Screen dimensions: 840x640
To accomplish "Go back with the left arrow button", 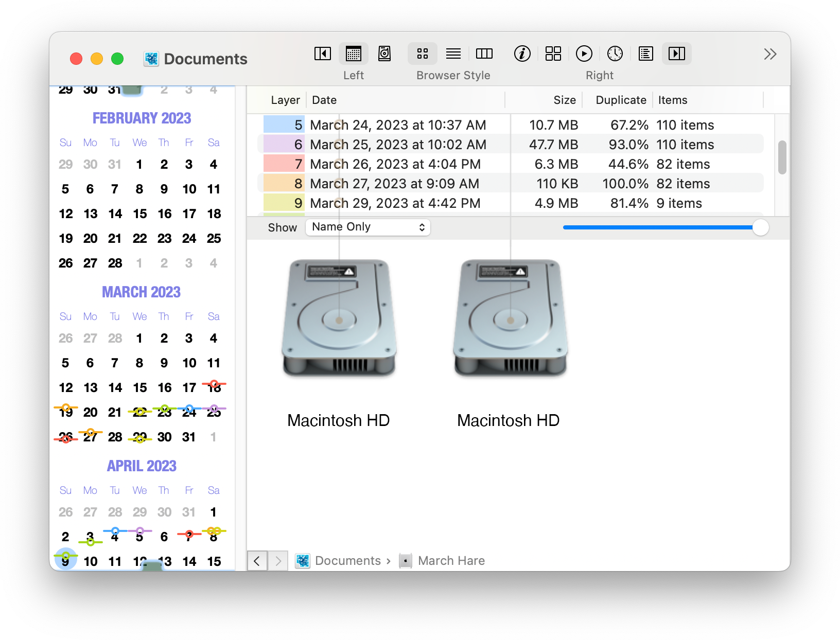I will [x=257, y=561].
